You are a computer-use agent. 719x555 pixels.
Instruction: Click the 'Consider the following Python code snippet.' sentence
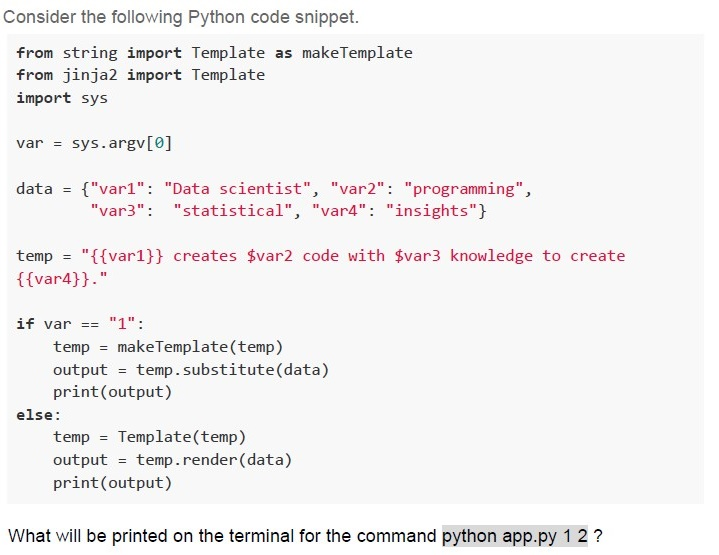[x=181, y=17]
